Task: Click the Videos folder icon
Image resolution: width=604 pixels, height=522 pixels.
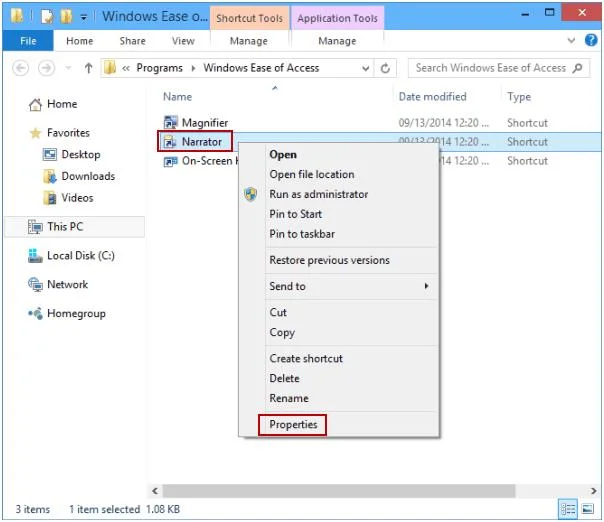Action: 50,198
